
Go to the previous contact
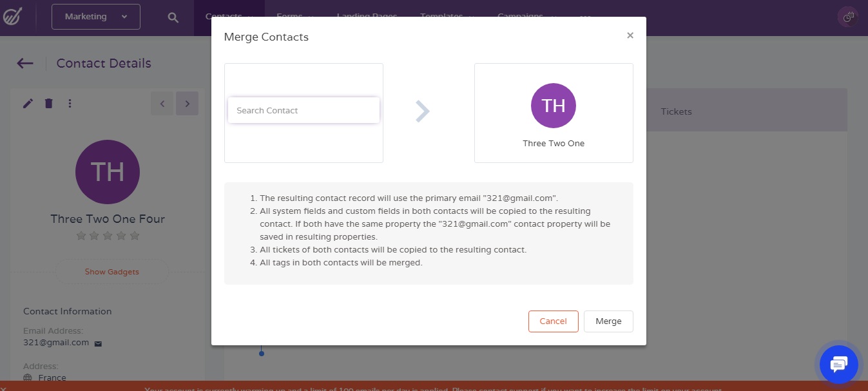point(162,104)
